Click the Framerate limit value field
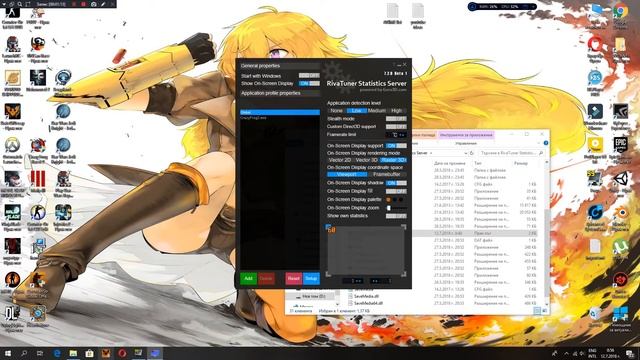 point(396,135)
